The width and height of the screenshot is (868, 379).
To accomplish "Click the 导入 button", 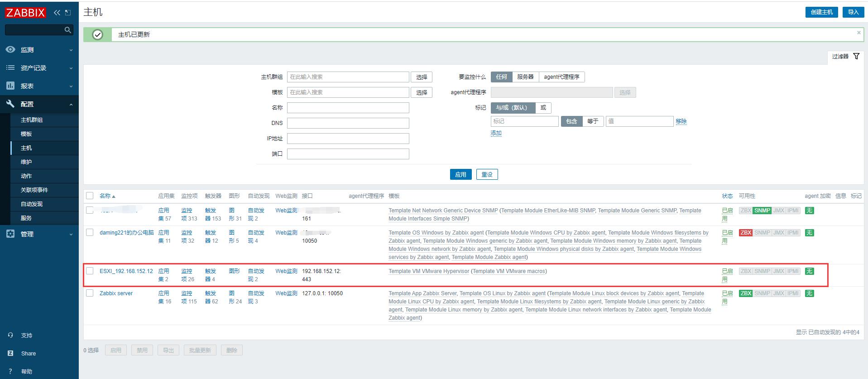I will [853, 12].
